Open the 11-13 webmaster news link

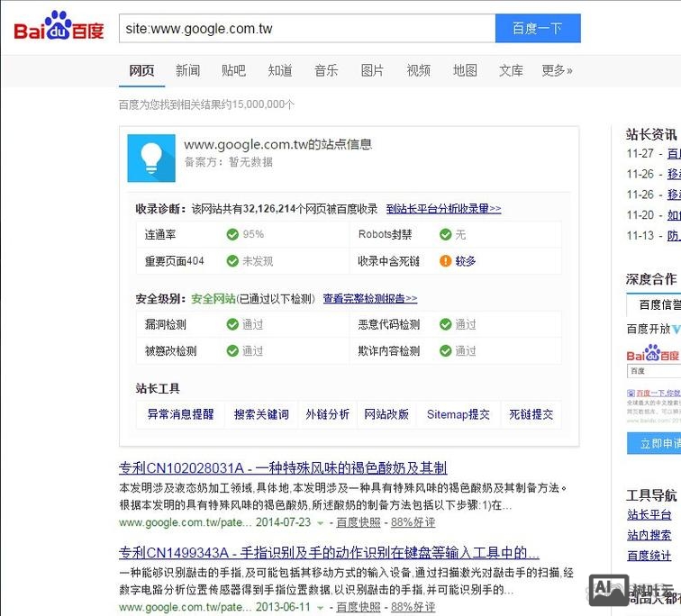click(674, 236)
